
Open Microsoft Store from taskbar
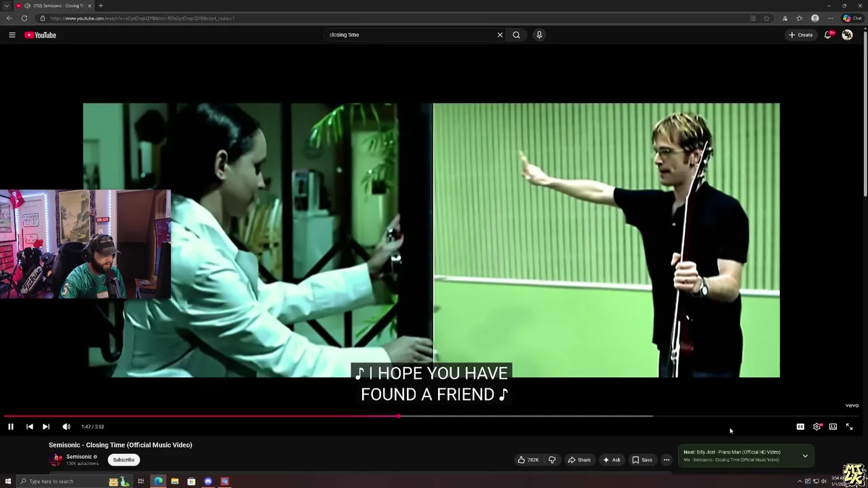click(191, 481)
